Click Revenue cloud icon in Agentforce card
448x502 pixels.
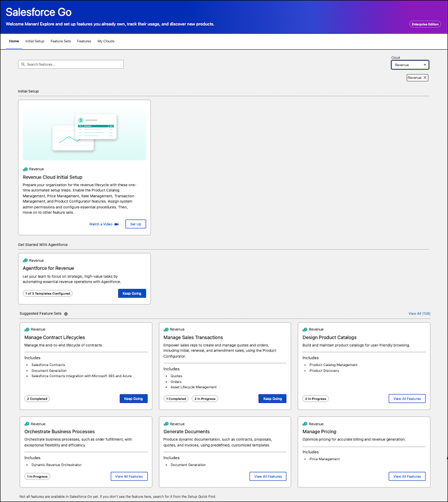25,261
